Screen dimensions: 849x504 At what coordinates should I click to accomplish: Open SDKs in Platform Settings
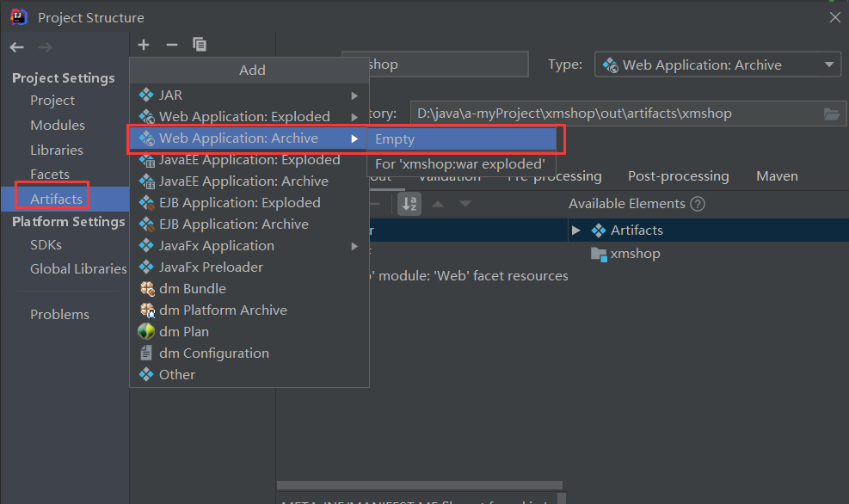tap(46, 245)
